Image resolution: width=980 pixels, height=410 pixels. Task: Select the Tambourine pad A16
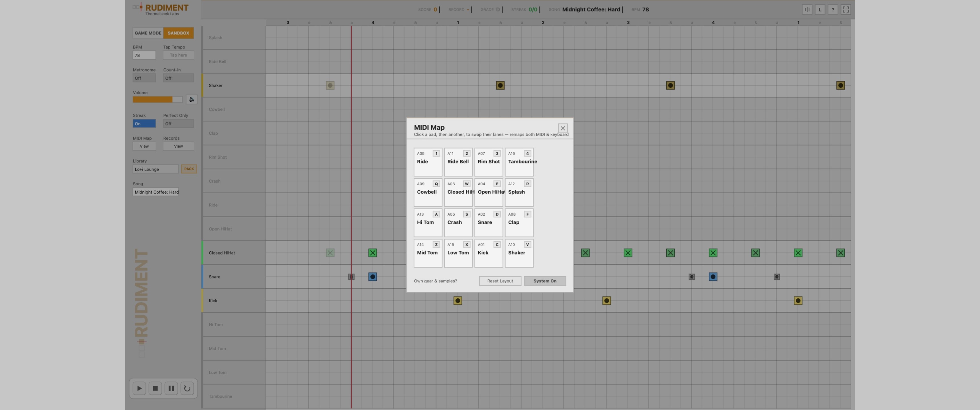click(519, 162)
